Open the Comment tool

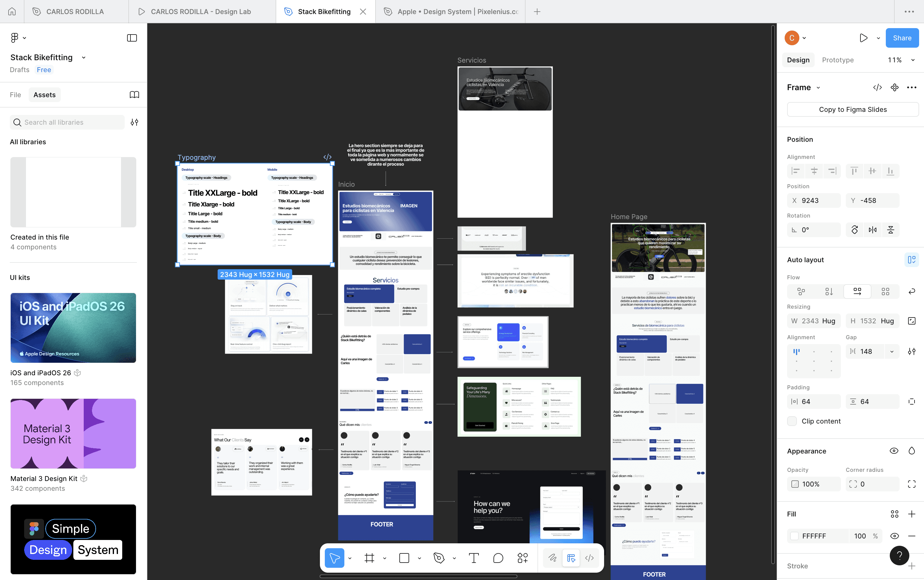tap(497, 558)
